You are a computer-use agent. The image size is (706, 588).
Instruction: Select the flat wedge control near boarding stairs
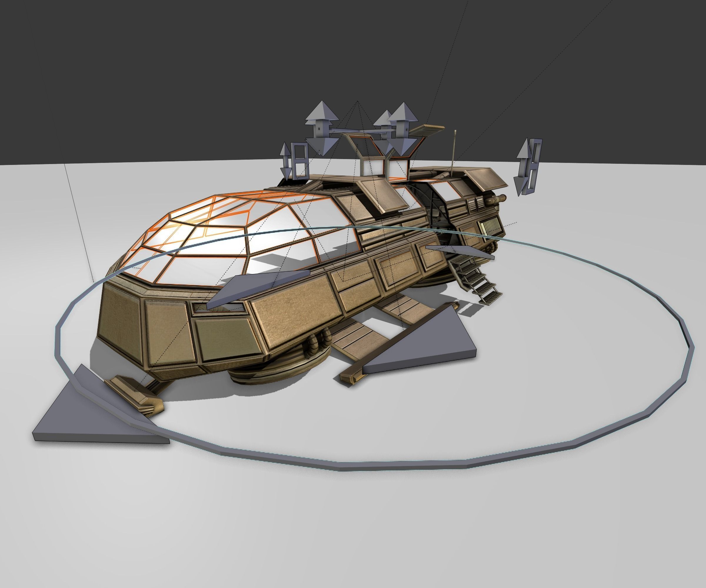460,252
